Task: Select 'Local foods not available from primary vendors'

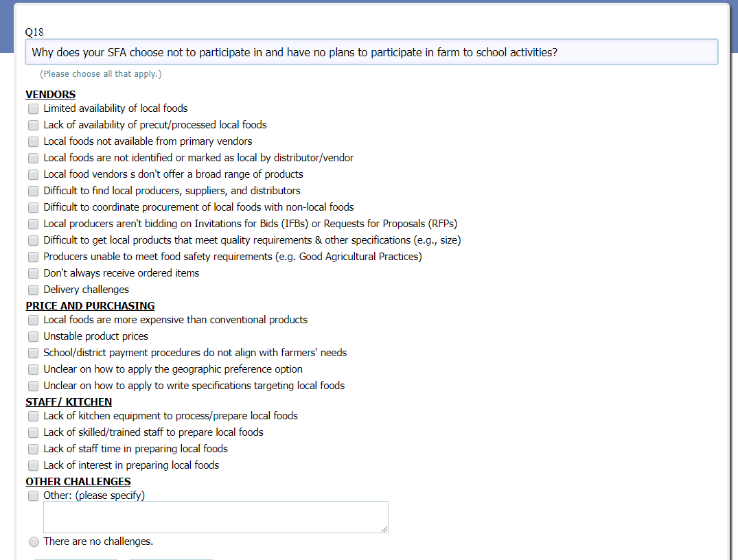Action: (x=34, y=141)
